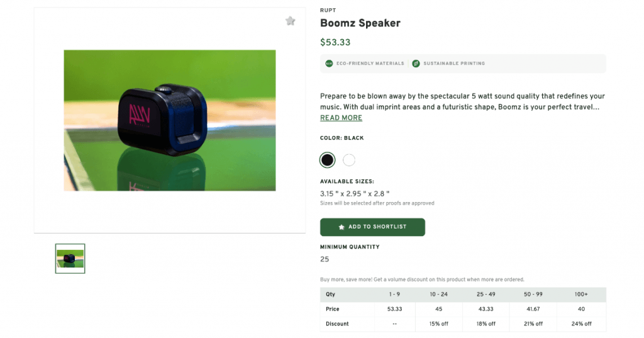
Task: Click the minimum quantity value 25
Action: pos(325,259)
